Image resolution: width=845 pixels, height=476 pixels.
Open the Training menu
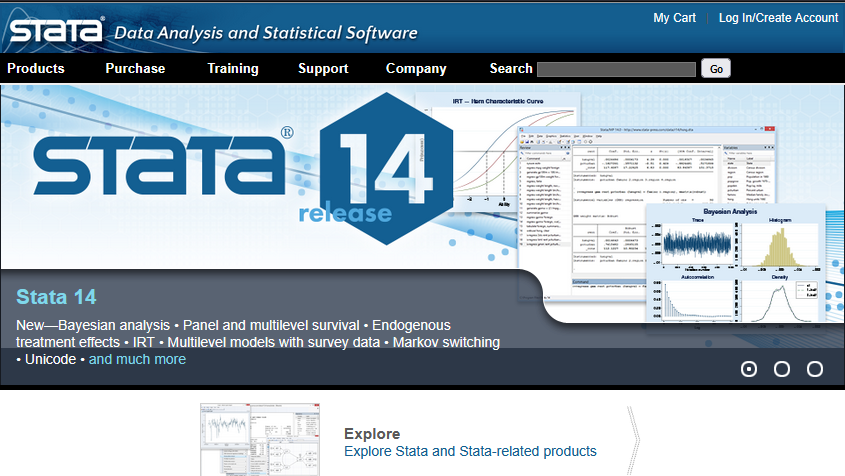click(x=233, y=68)
